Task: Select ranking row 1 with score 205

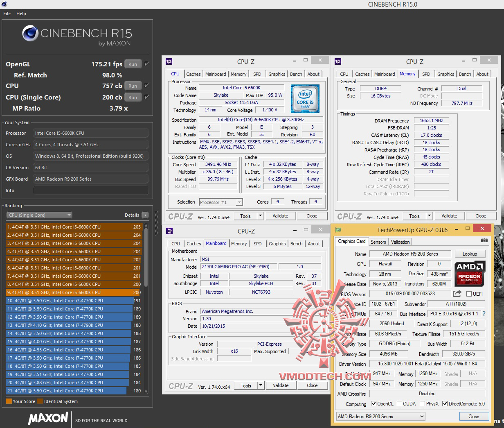Action: 74,227
